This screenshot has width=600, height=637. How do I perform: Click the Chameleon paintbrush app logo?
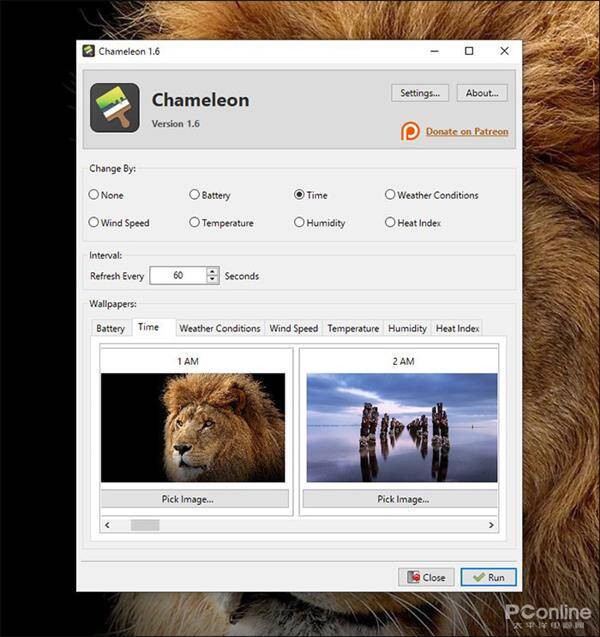pos(115,108)
